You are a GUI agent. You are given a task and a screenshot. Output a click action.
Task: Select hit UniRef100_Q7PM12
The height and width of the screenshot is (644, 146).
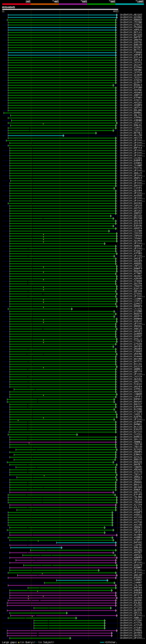pyautogui.click(x=131, y=389)
